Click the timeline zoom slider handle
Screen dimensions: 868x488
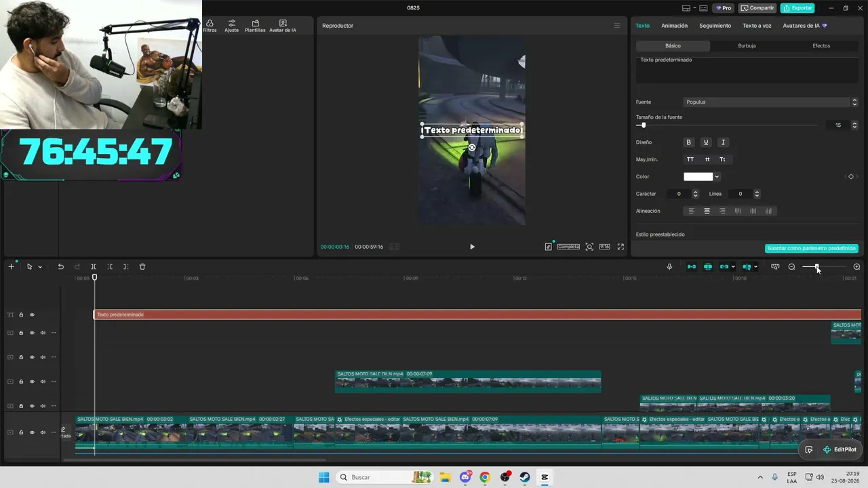[817, 266]
